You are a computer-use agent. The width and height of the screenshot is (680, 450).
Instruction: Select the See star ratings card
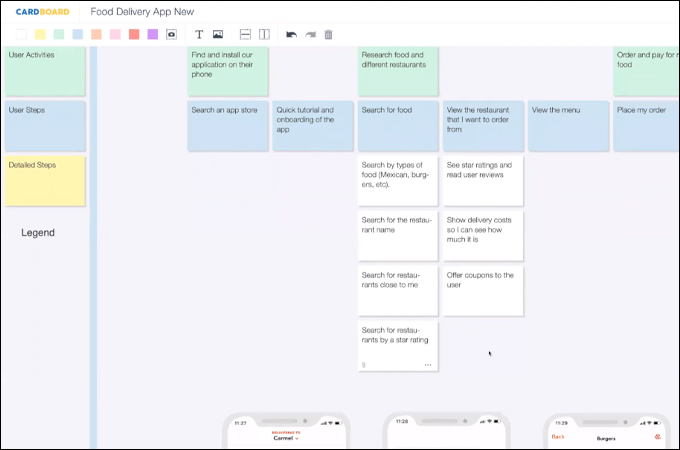click(483, 181)
